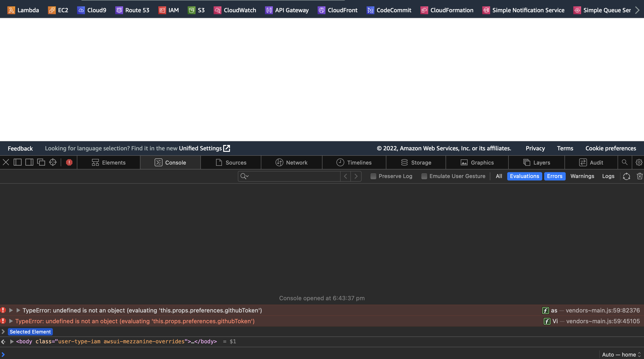Dock Web Inspector to the right side

29,162
